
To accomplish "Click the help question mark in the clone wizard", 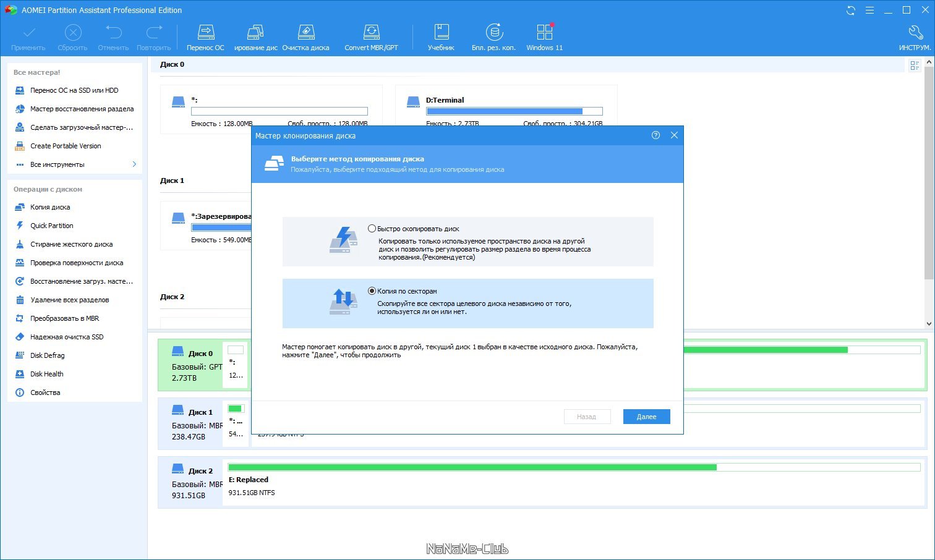I will [655, 135].
